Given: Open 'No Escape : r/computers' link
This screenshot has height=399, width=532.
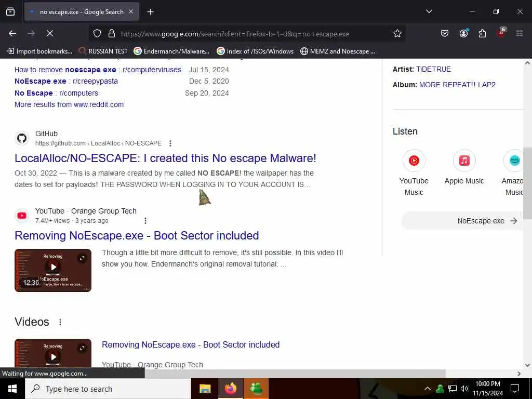Looking at the screenshot, I should pyautogui.click(x=56, y=93).
